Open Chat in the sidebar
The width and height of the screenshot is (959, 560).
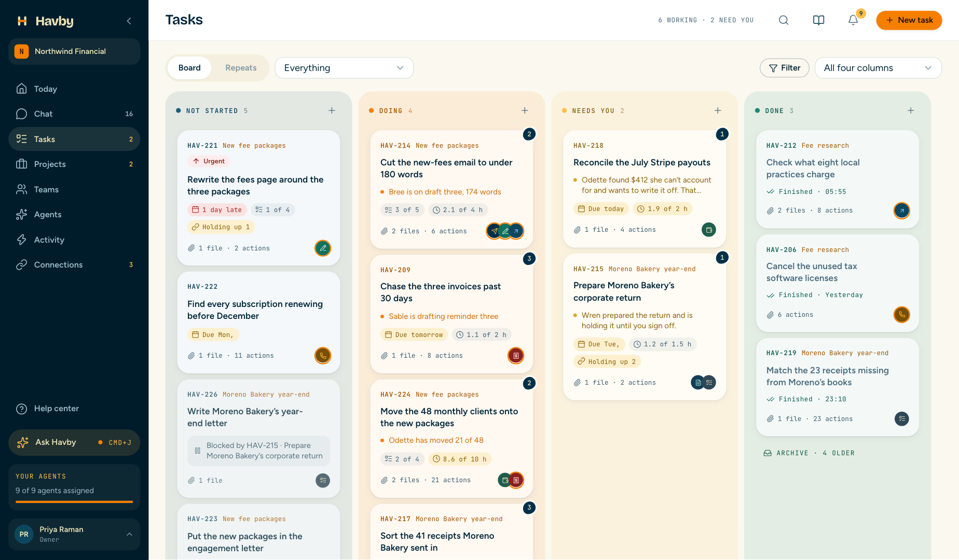(x=74, y=114)
